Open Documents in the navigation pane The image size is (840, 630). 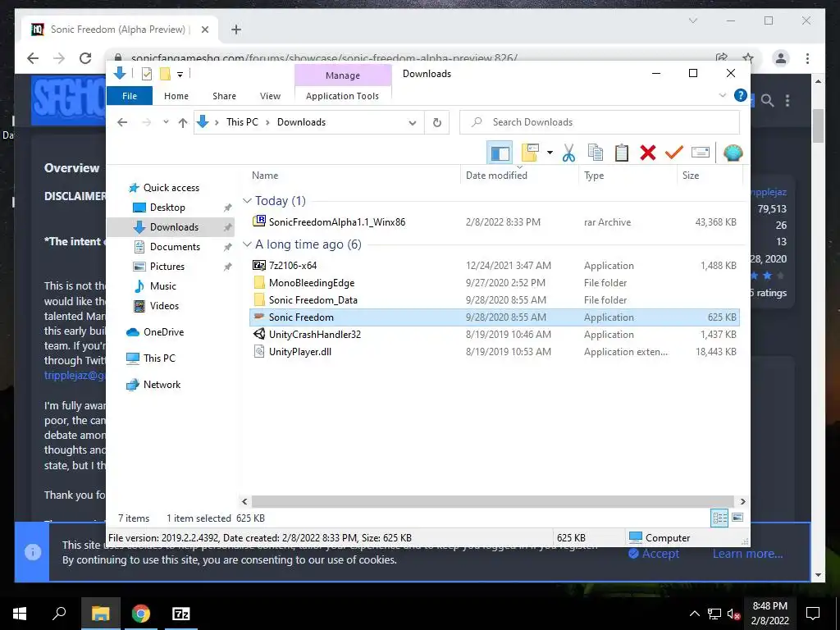pos(175,246)
